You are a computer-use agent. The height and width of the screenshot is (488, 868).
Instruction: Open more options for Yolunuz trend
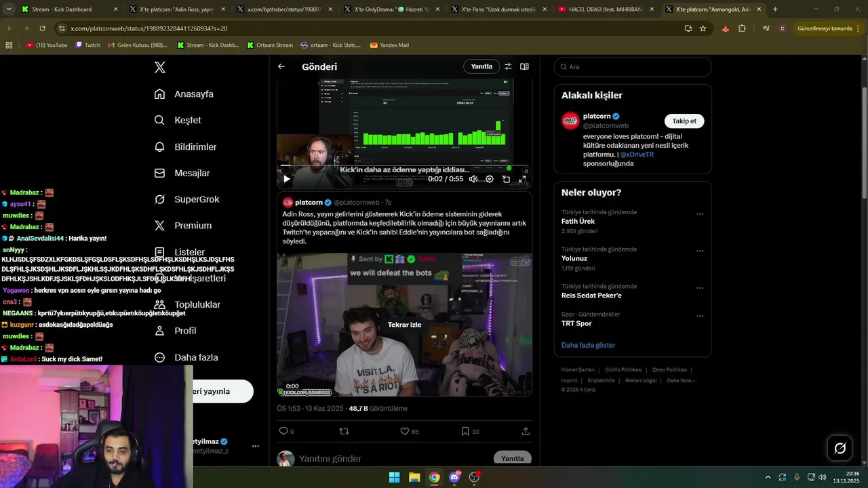coord(700,251)
